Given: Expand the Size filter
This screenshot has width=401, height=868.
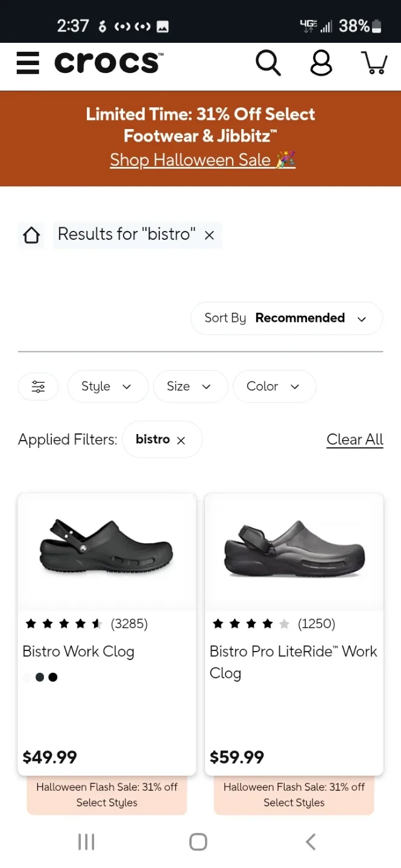Looking at the screenshot, I should pos(190,386).
